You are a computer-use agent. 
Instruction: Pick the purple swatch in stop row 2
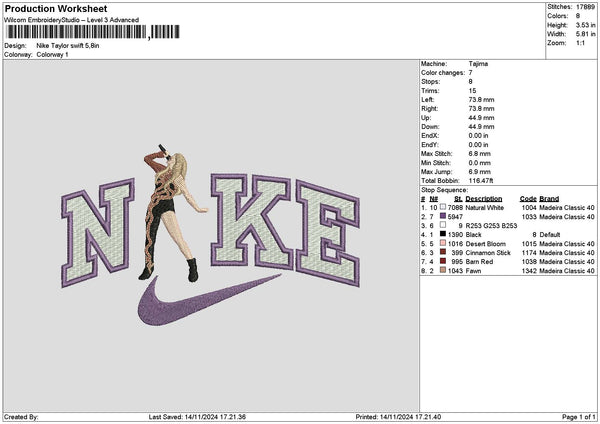coord(443,216)
